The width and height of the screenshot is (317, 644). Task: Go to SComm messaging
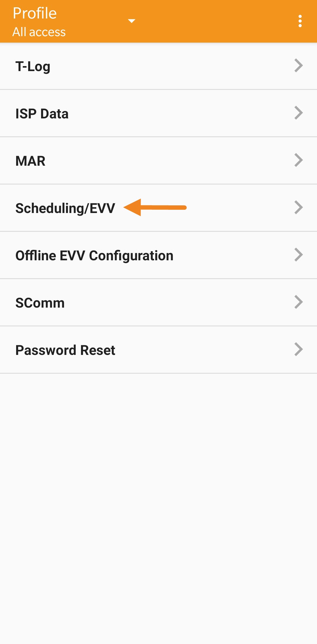click(40, 303)
